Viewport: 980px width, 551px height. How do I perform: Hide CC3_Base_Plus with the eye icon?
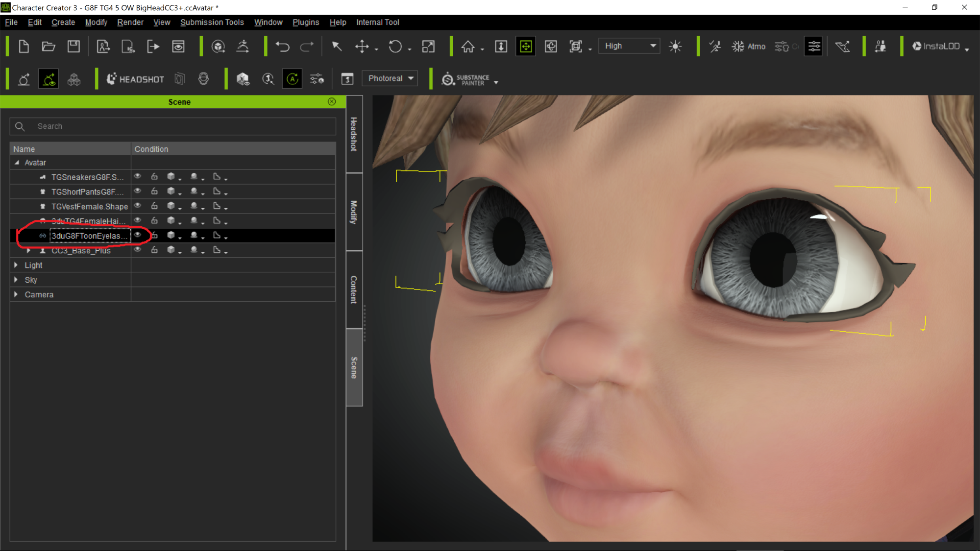(x=138, y=250)
